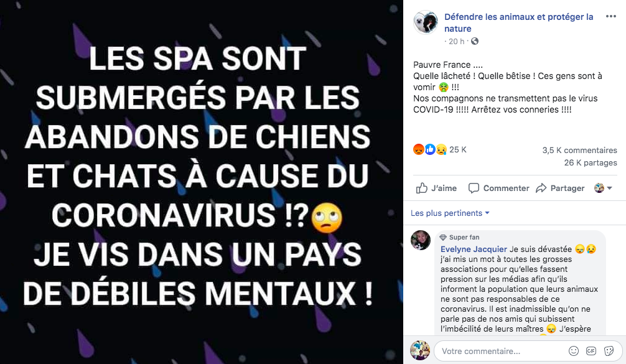Click the Commenter speech bubble button
This screenshot has width=626, height=364.
[x=498, y=188]
